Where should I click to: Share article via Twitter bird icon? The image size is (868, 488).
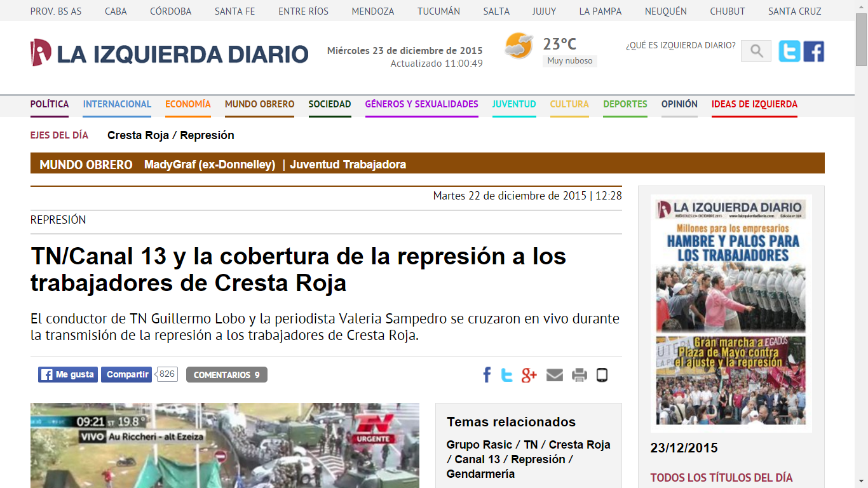[507, 375]
